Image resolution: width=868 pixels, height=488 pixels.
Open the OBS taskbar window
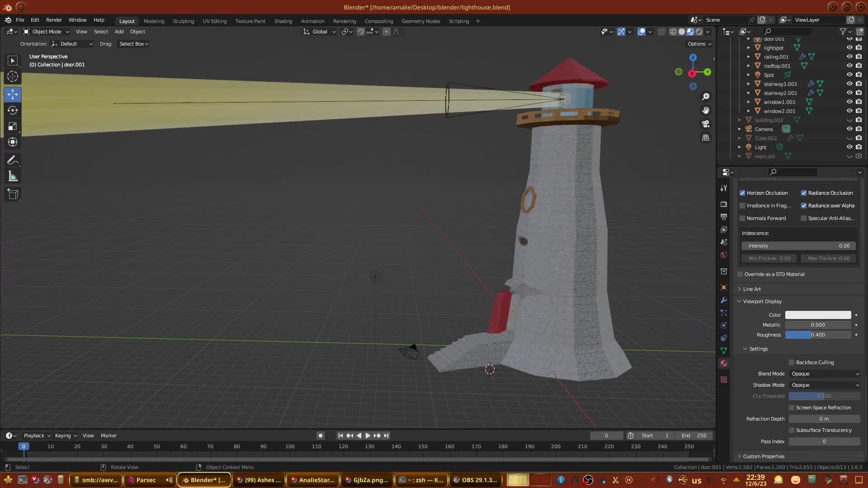click(475, 480)
